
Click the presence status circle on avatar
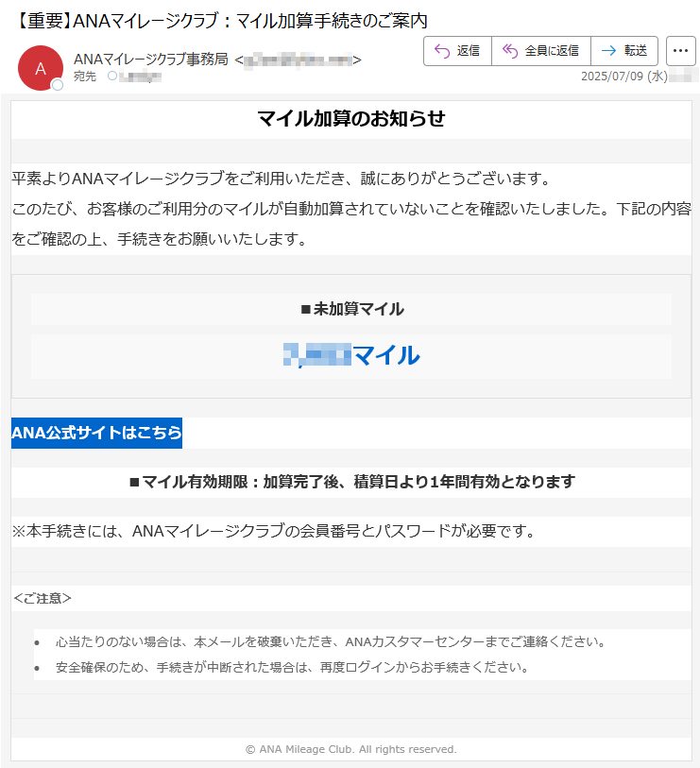click(58, 85)
